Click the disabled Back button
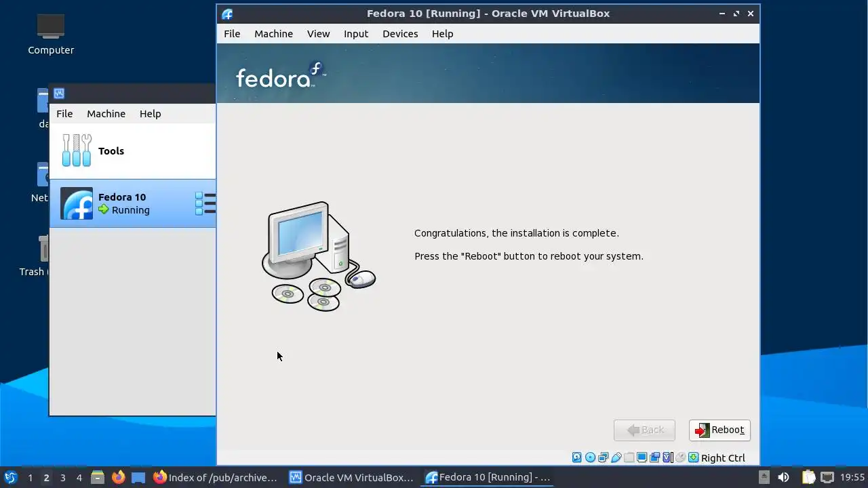This screenshot has height=488, width=868. [x=644, y=430]
